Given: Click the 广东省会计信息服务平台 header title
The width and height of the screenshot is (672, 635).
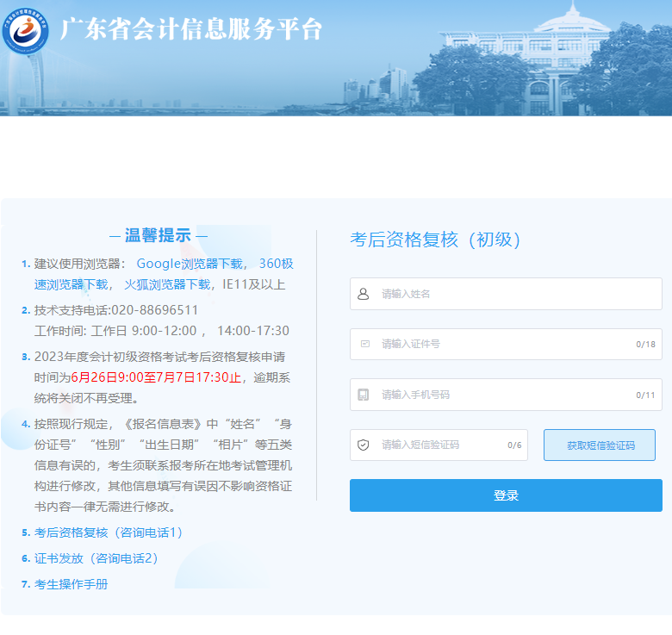Looking at the screenshot, I should click(191, 30).
